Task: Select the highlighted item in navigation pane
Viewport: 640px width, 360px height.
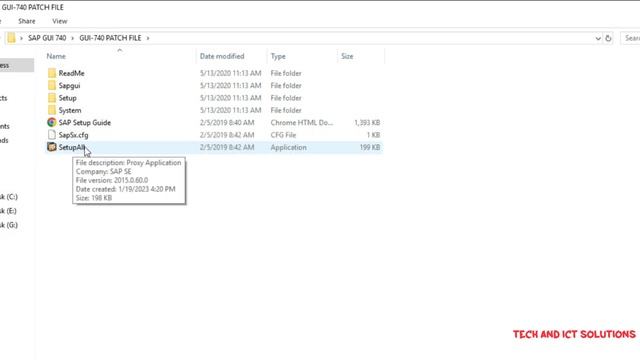Action: pyautogui.click(x=17, y=65)
